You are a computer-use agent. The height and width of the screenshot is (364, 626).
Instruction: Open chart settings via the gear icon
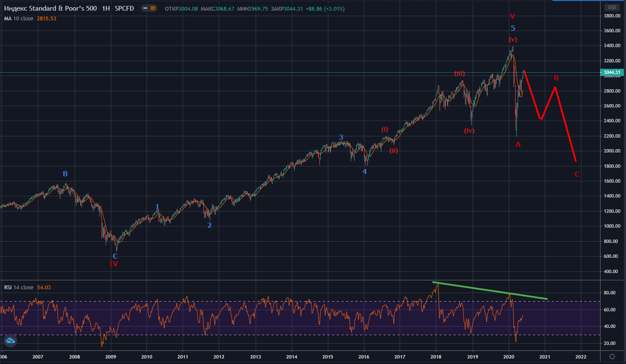coord(612,356)
